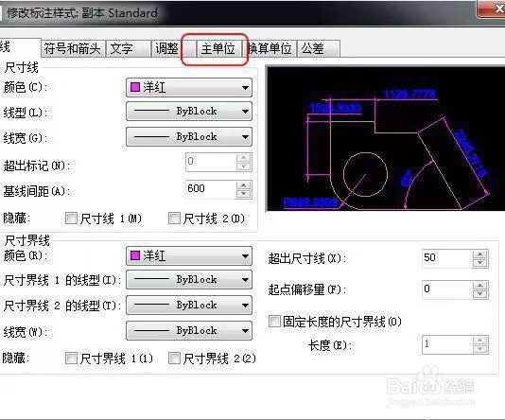
Task: Click the 起点偏移量 value field
Action: click(x=447, y=289)
